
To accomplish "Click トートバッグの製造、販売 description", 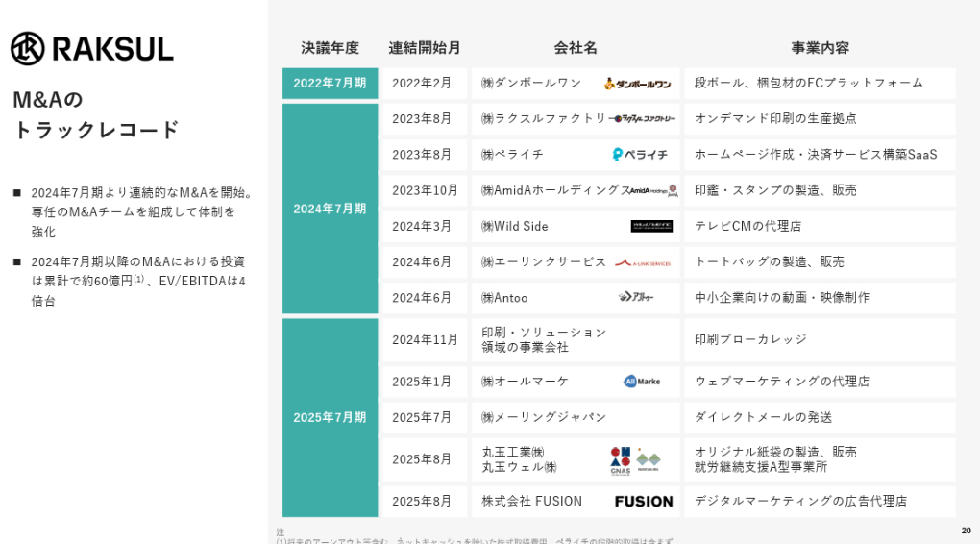I will click(770, 262).
